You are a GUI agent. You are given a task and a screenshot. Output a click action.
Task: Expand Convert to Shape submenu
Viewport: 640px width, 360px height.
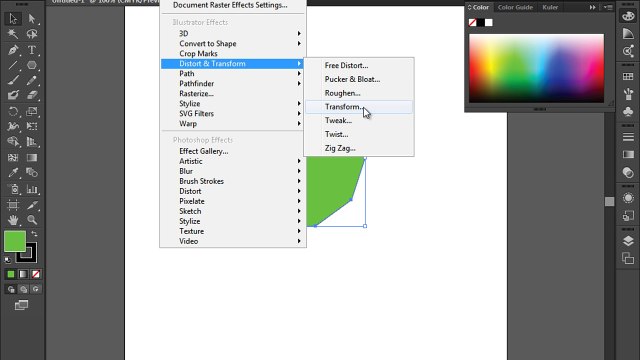(x=233, y=44)
